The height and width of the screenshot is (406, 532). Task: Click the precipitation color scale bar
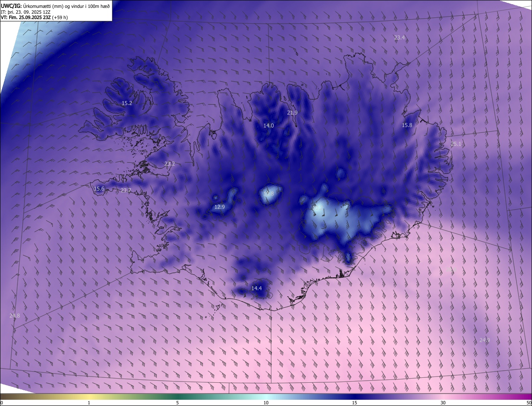click(266, 396)
